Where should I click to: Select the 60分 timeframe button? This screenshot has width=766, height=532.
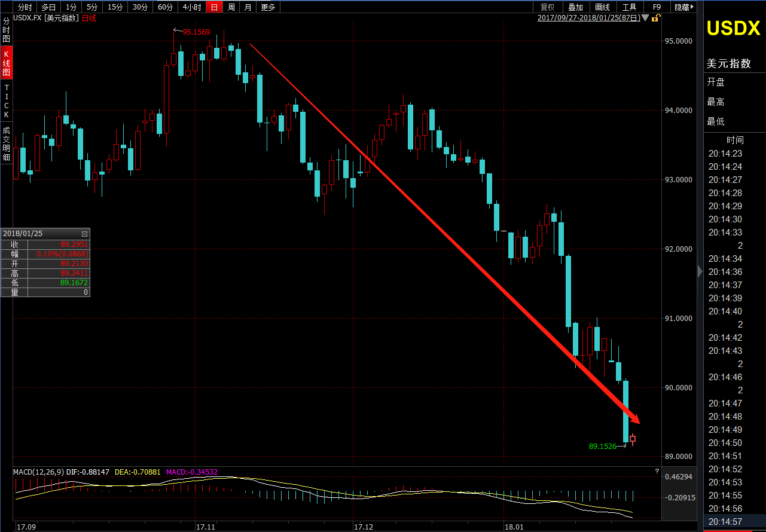pos(166,7)
